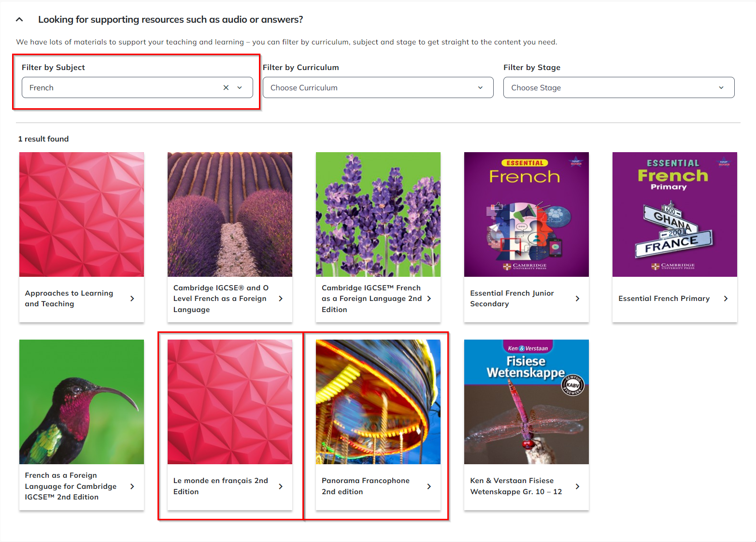Open Approaches to Learning and Teaching arrow
Screen dimensions: 756x542
[x=132, y=299]
